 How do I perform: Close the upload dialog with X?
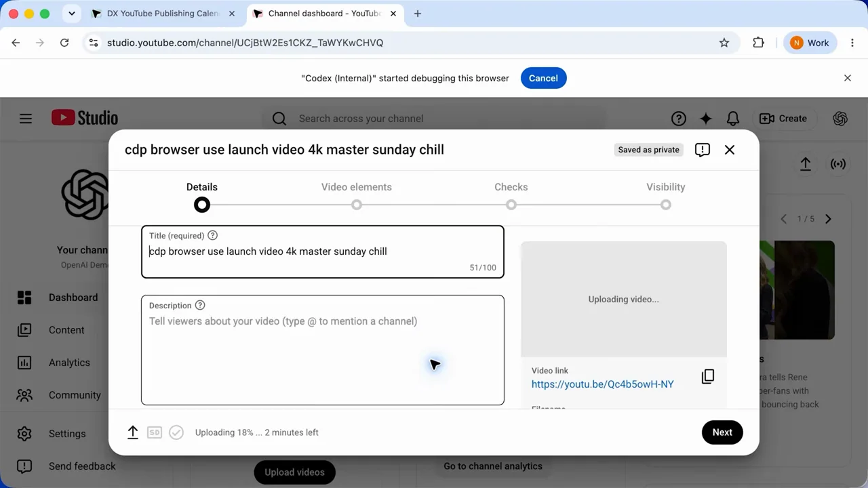(x=730, y=150)
